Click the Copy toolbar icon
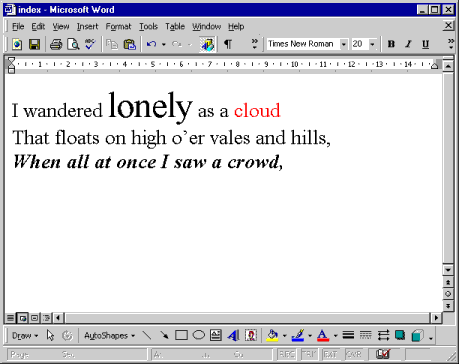The image size is (459, 364). [x=112, y=44]
